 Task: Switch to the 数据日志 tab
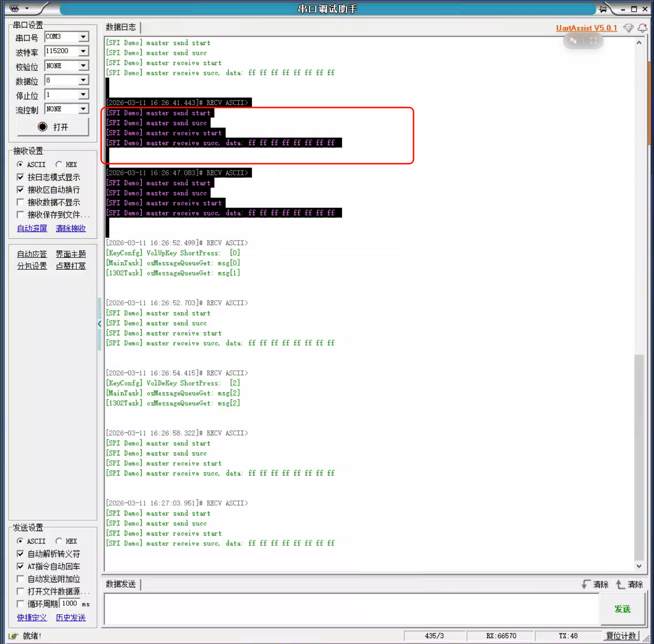[x=121, y=27]
